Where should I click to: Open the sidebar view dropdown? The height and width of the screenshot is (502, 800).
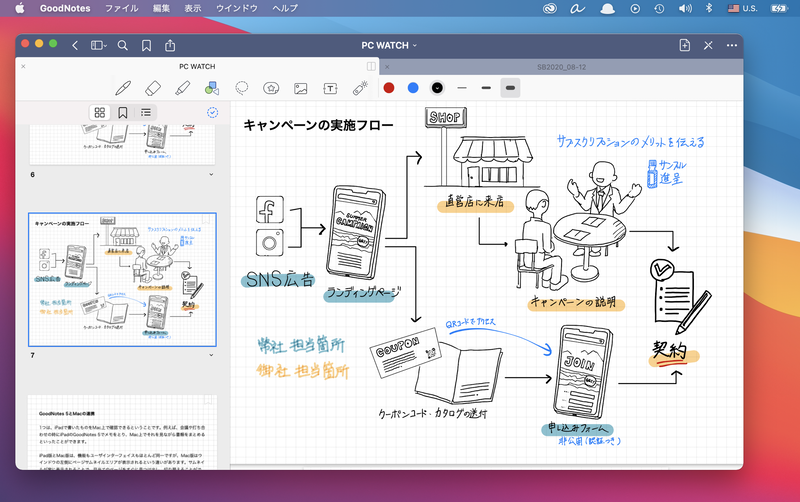point(98,45)
